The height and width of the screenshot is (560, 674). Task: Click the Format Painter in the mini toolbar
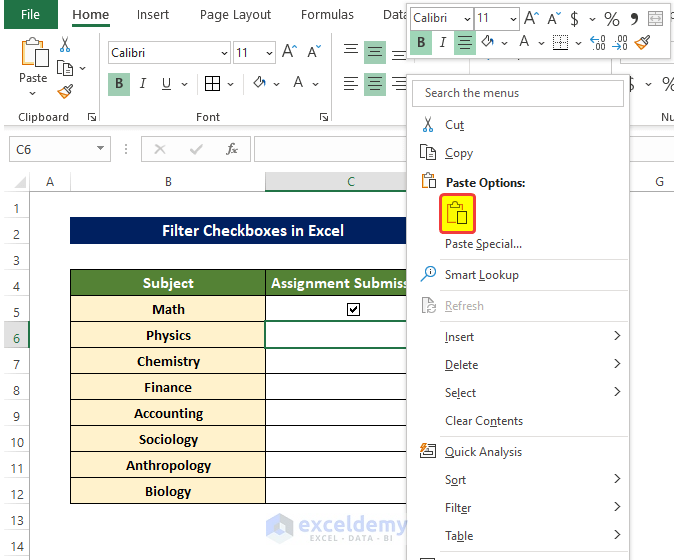pyautogui.click(x=642, y=42)
